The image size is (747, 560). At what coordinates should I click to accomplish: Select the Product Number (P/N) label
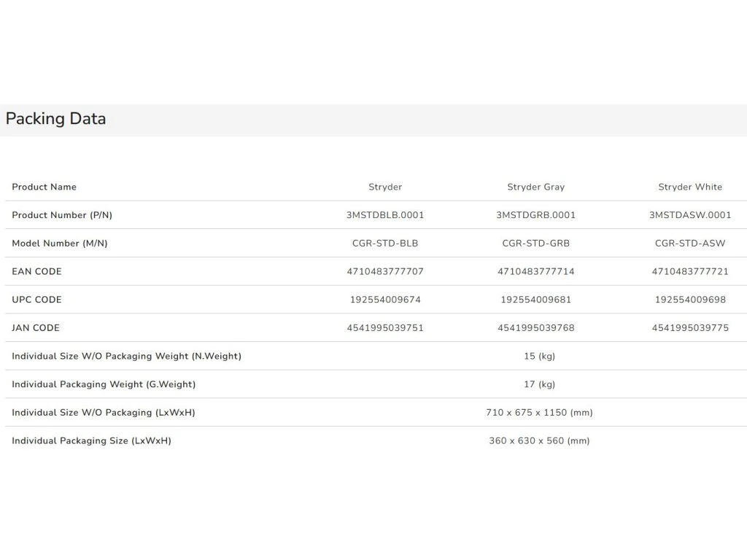[x=62, y=215]
